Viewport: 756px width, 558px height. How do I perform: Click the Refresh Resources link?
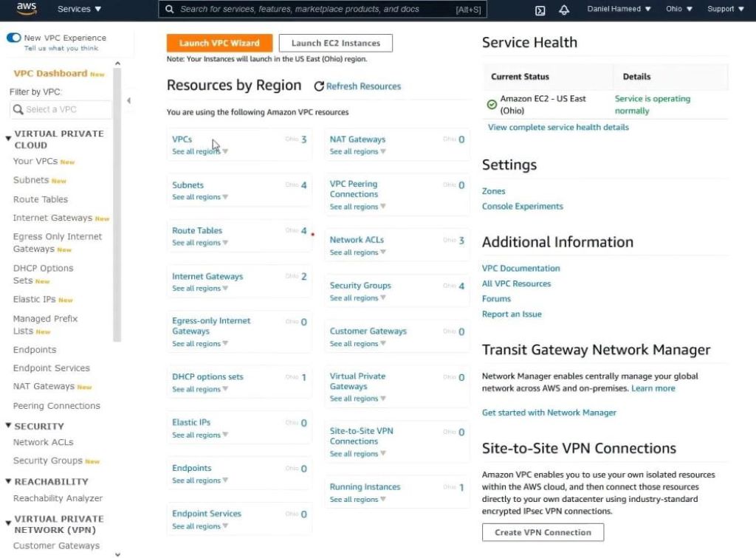click(x=363, y=86)
